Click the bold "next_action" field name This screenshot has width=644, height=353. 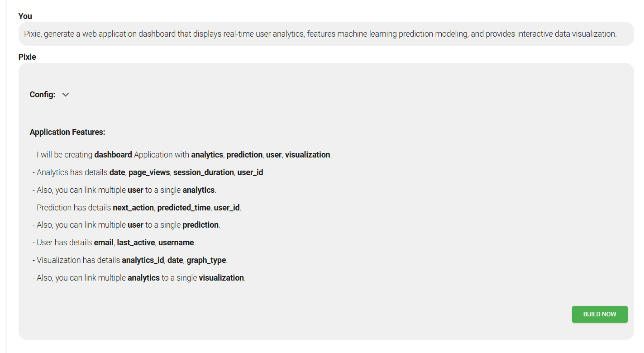coord(133,208)
